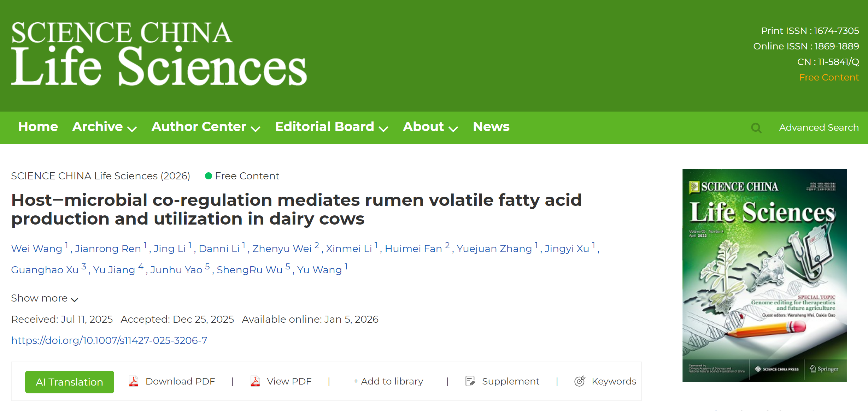Viewport: 868px width, 411px height.
Task: Click the Keywords target icon
Action: point(580,381)
